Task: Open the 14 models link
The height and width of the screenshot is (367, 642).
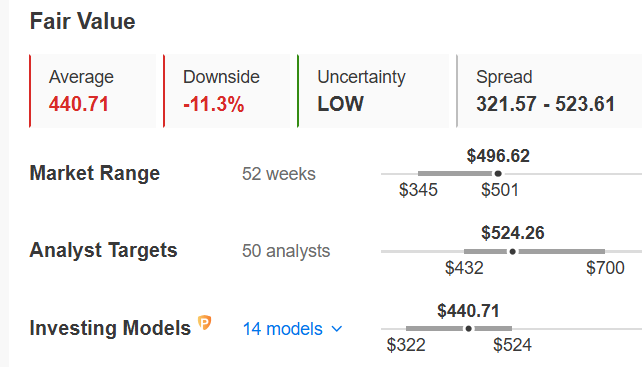Action: click(x=283, y=329)
